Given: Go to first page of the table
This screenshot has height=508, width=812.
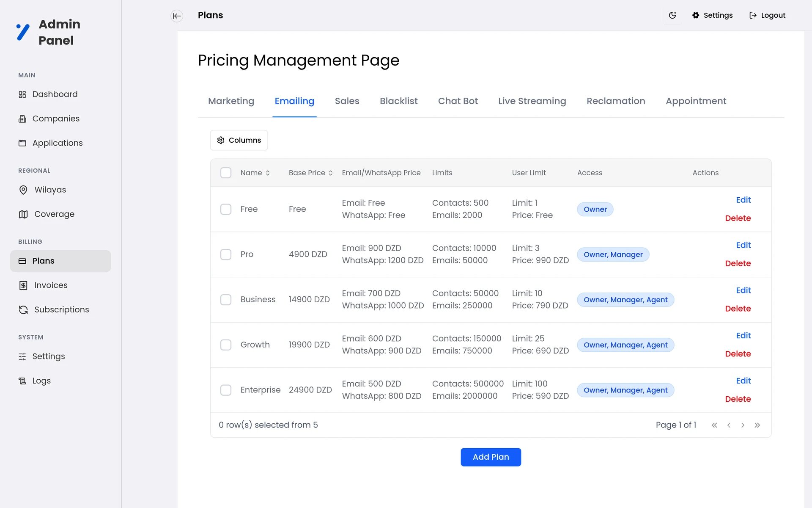Looking at the screenshot, I should (x=714, y=425).
